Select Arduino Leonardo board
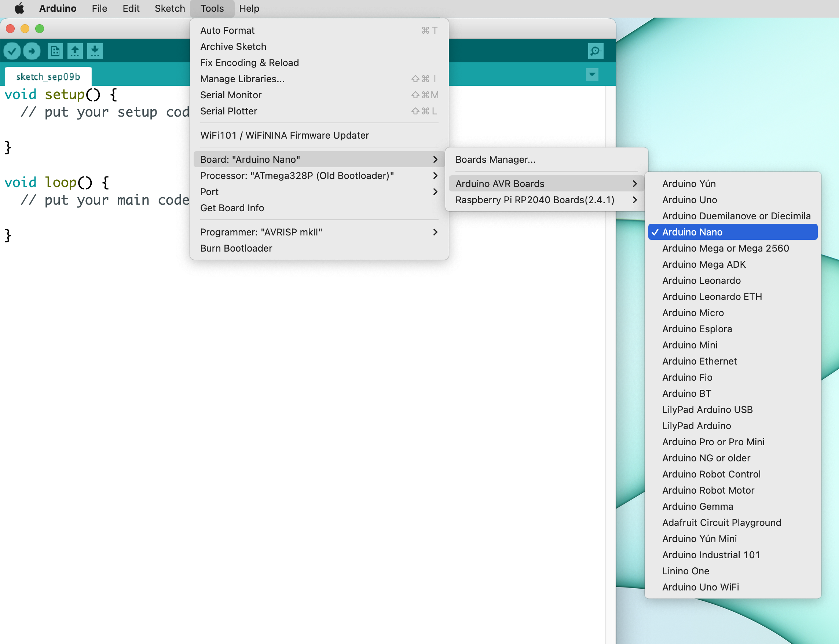 [x=733, y=280]
